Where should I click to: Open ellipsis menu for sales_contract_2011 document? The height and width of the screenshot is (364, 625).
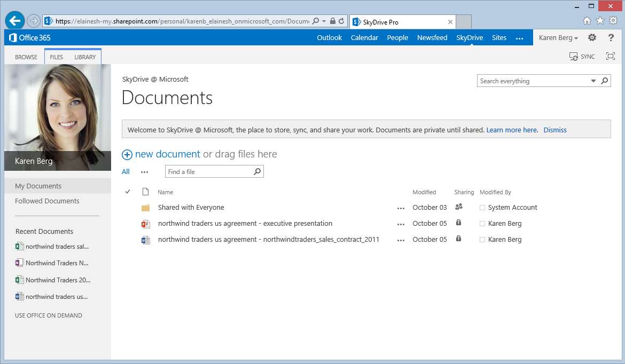point(401,240)
